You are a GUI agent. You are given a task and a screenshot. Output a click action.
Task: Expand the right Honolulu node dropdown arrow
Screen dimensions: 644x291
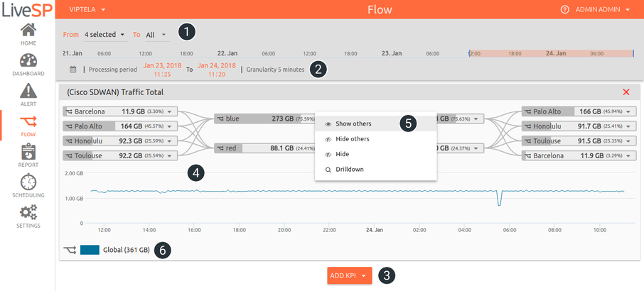tap(630, 126)
